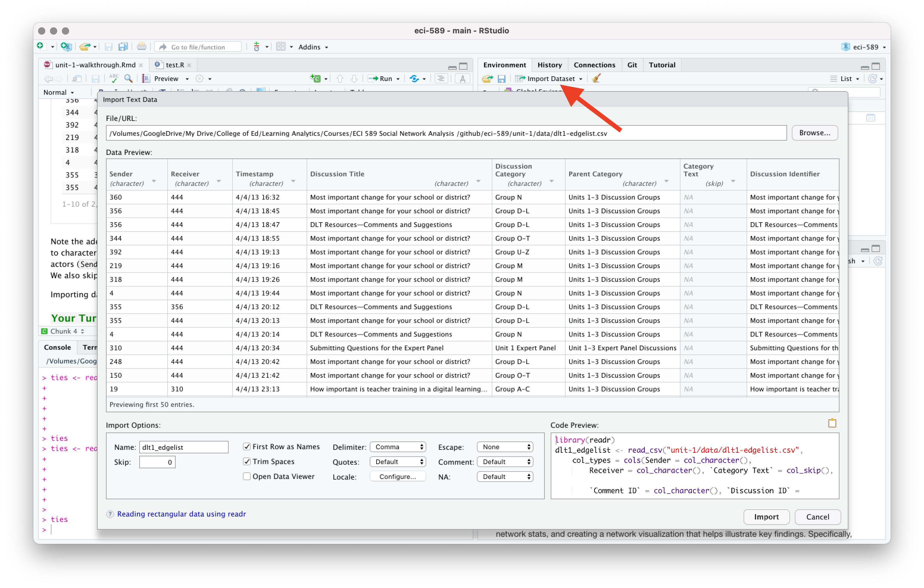Close the unit-1-walkthrough.Rmd tab

141,65
